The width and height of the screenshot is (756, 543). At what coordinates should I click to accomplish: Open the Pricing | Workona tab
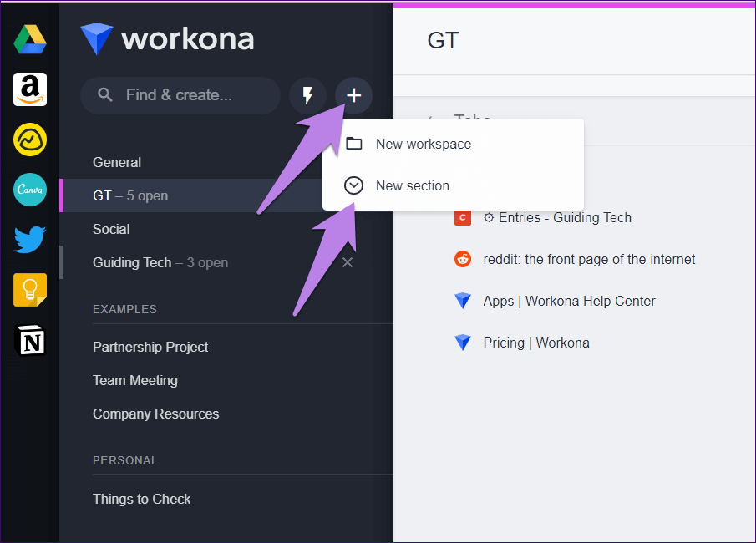(536, 343)
